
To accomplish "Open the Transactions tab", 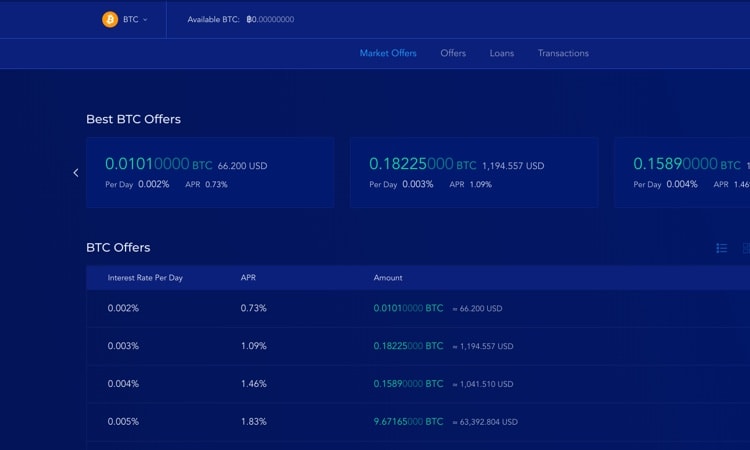I will click(x=563, y=53).
